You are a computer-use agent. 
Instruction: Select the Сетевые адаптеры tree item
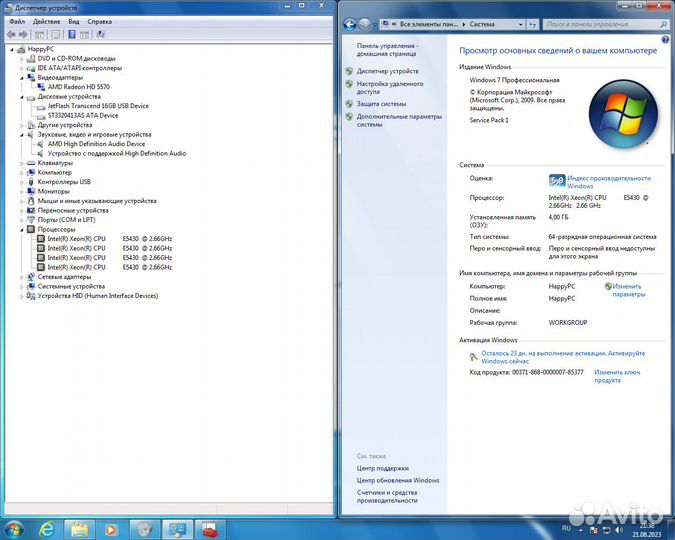click(64, 277)
